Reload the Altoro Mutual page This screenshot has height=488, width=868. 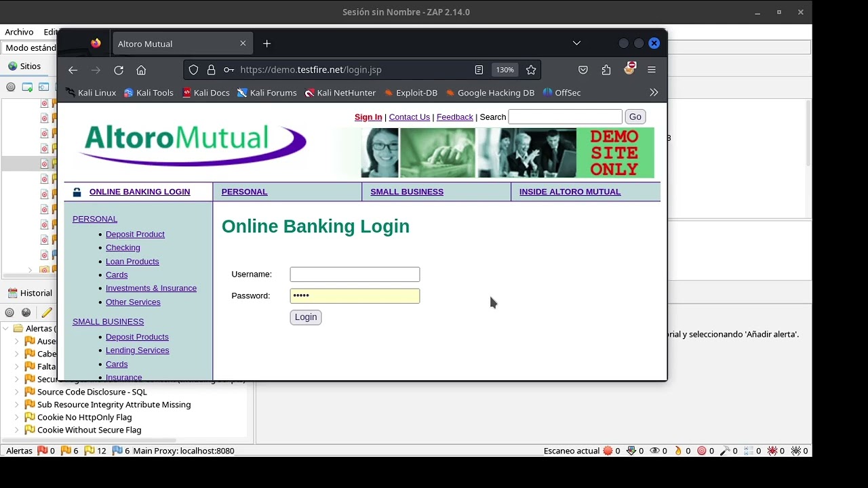pos(119,70)
